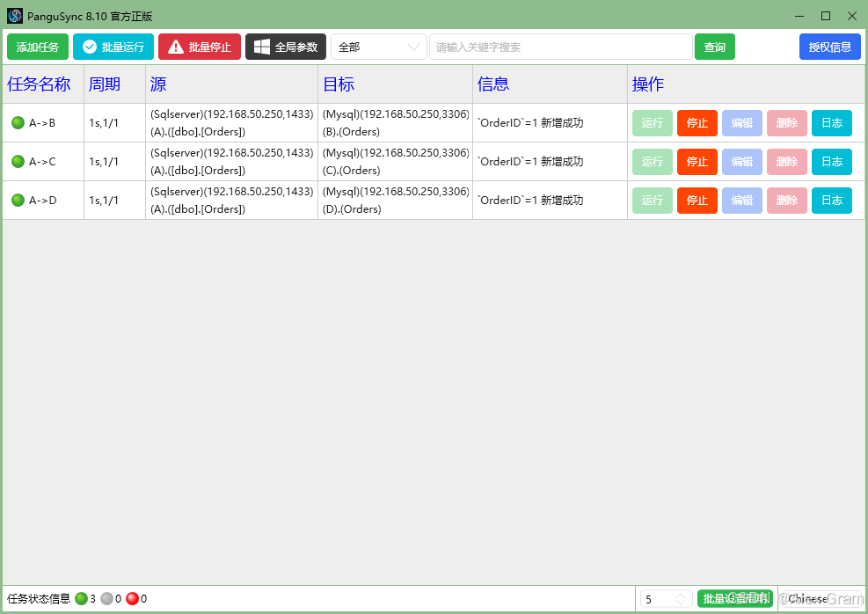Screen dimensions: 868x614
Task: Select the task name A->C
Action: [x=42, y=162]
